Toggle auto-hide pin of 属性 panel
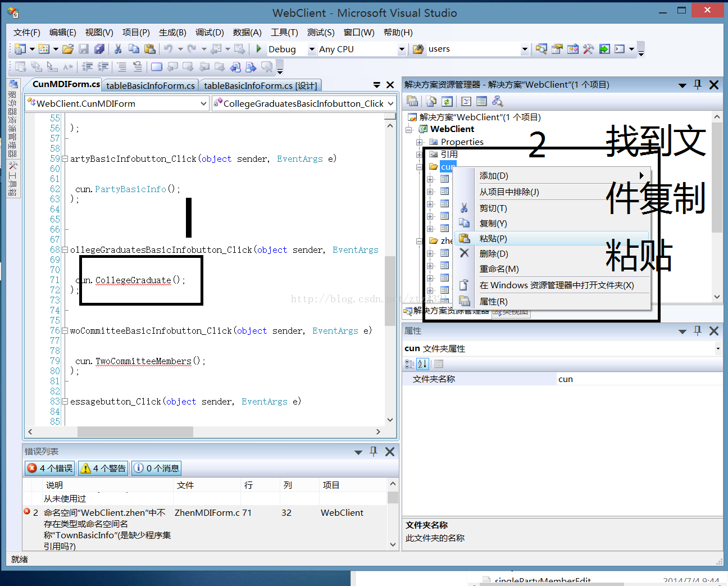Screen dimensions: 728x586 [698, 331]
